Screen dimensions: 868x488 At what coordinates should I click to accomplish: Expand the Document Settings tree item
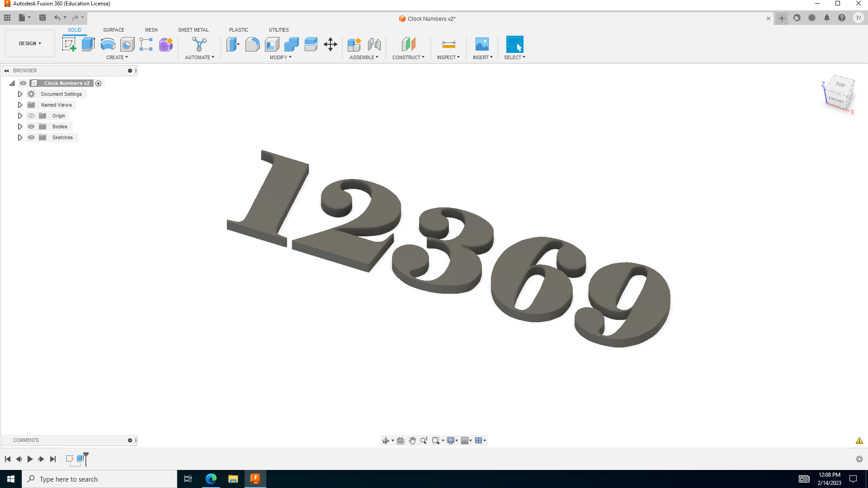[x=20, y=94]
